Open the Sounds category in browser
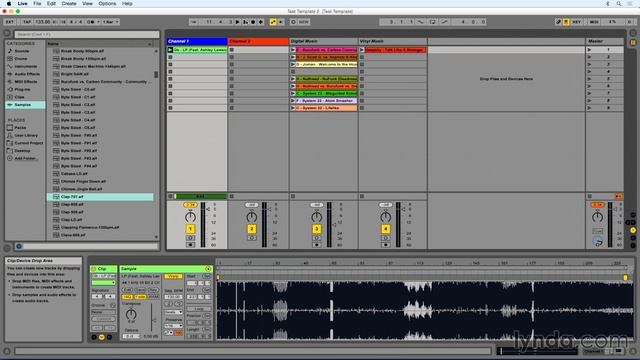The height and width of the screenshot is (360, 640). (22, 51)
